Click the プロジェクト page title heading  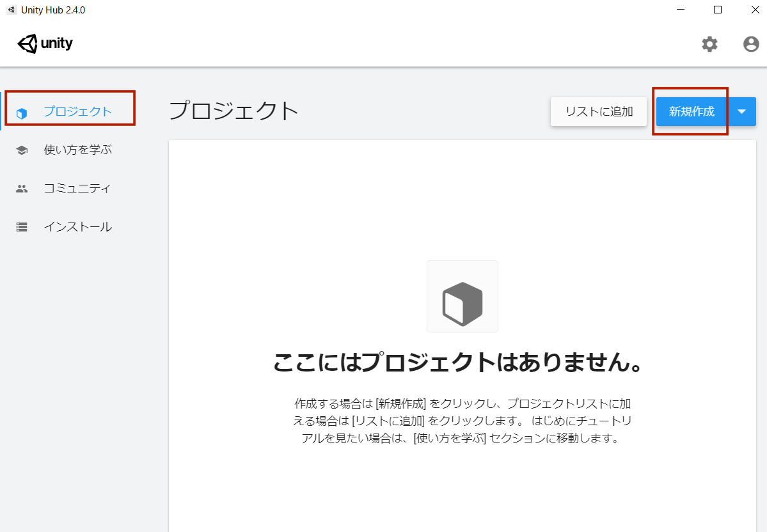pyautogui.click(x=234, y=110)
